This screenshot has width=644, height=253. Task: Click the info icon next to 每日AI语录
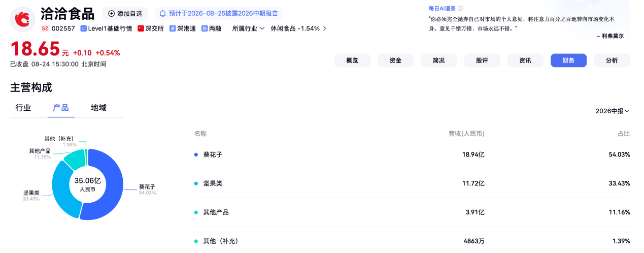[x=460, y=9]
